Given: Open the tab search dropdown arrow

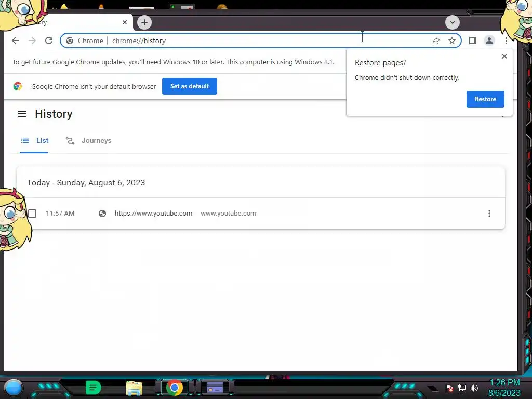Looking at the screenshot, I should [x=453, y=22].
